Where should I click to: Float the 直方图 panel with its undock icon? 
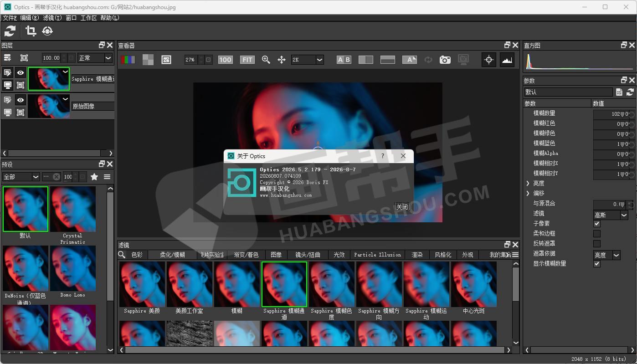coord(624,45)
